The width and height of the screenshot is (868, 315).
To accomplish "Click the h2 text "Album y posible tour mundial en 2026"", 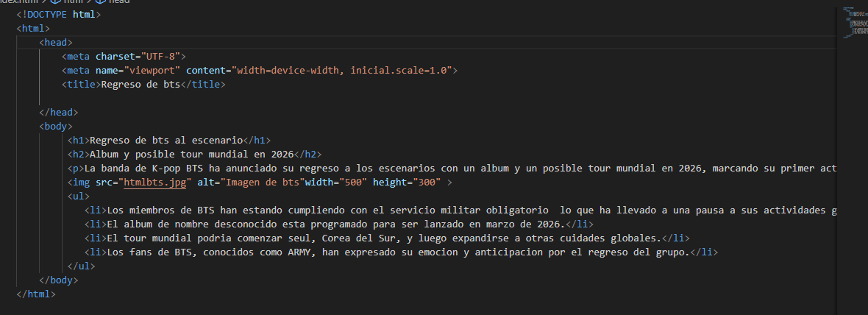I will (x=191, y=155).
